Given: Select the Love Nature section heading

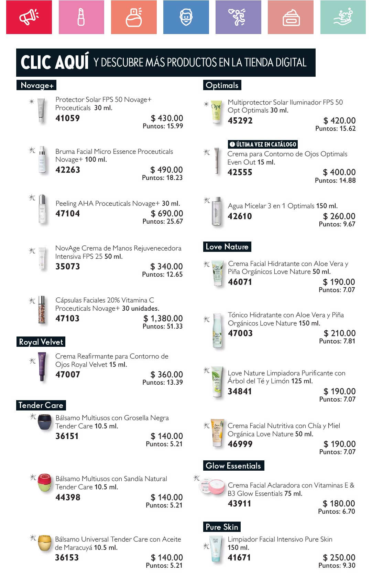Looking at the screenshot, I should tap(227, 247).
